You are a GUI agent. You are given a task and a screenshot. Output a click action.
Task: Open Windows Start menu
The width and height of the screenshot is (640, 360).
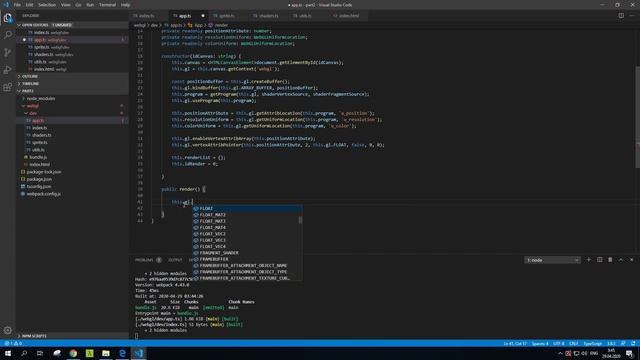coord(8,353)
